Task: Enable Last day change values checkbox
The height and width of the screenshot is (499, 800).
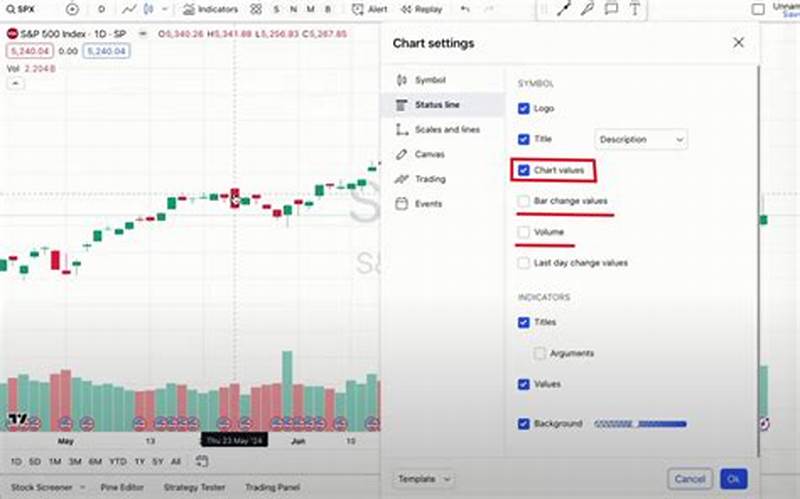Action: [523, 263]
